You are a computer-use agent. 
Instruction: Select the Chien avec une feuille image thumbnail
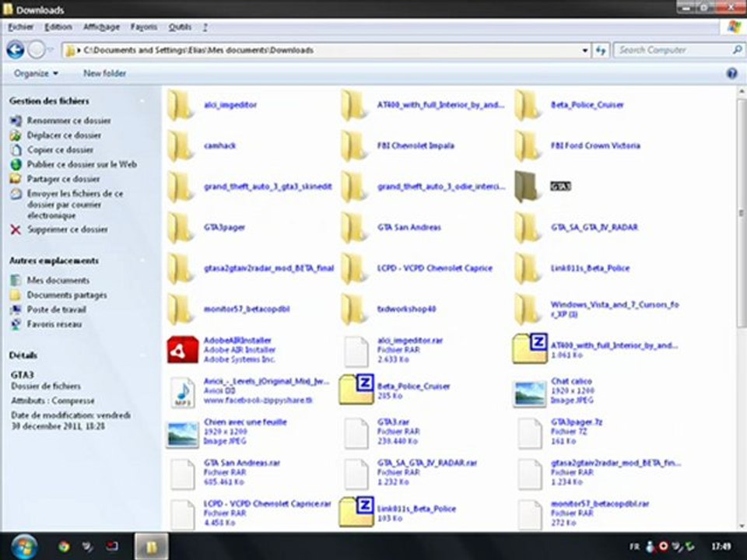[182, 434]
